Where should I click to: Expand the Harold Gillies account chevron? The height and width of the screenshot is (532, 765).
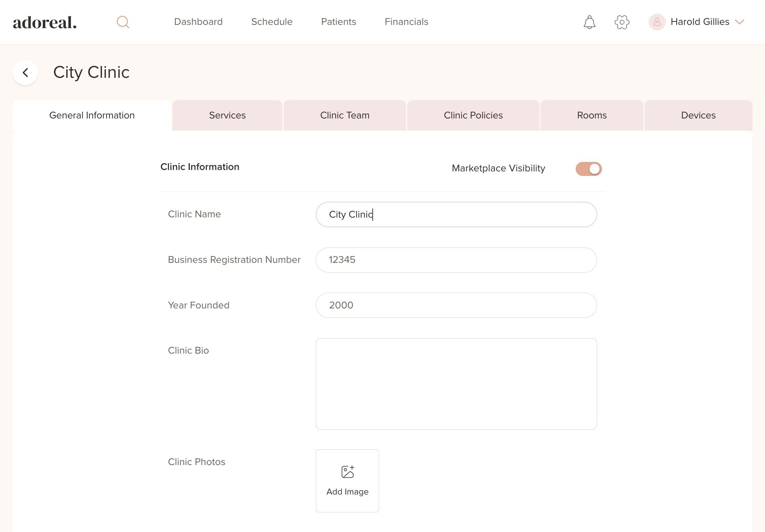coord(739,22)
